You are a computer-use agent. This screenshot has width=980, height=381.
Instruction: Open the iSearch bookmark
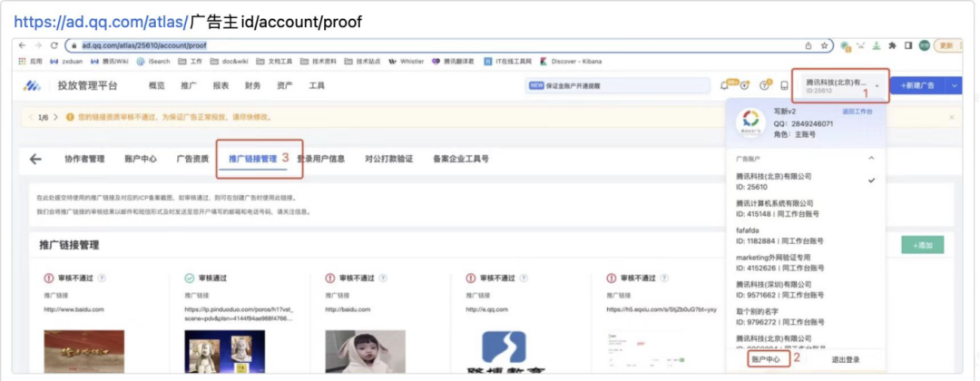153,61
